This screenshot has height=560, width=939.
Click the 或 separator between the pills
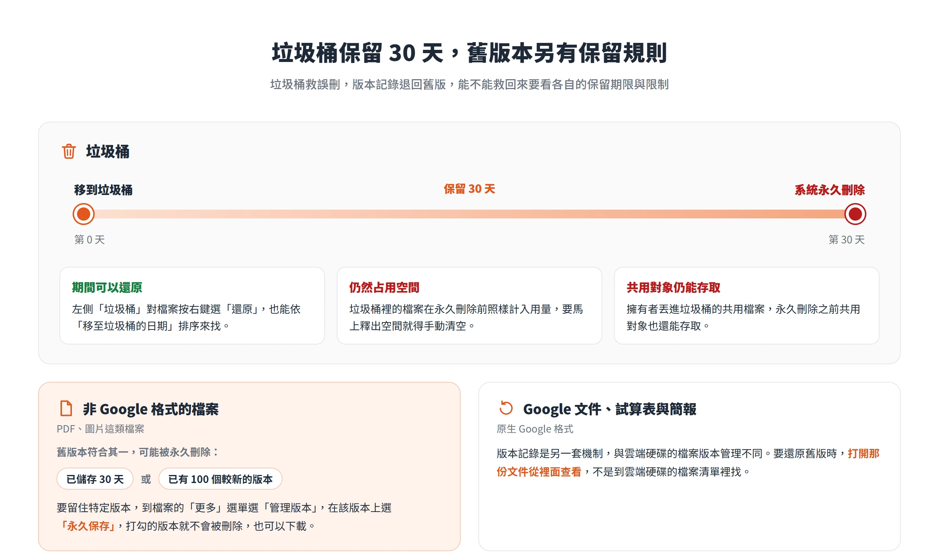coord(146,479)
